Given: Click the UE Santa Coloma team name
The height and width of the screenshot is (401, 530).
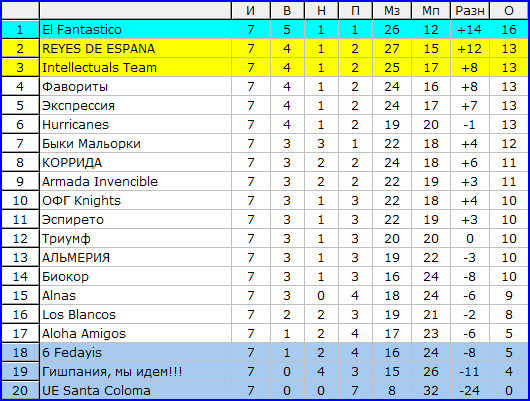Looking at the screenshot, I should pyautogui.click(x=96, y=391).
